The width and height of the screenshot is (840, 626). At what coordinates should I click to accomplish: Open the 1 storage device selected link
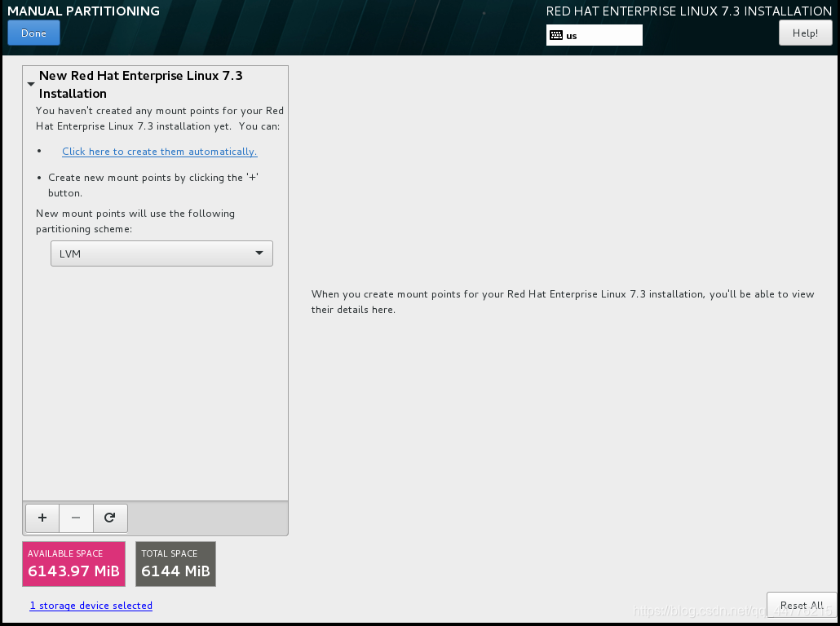tap(91, 605)
